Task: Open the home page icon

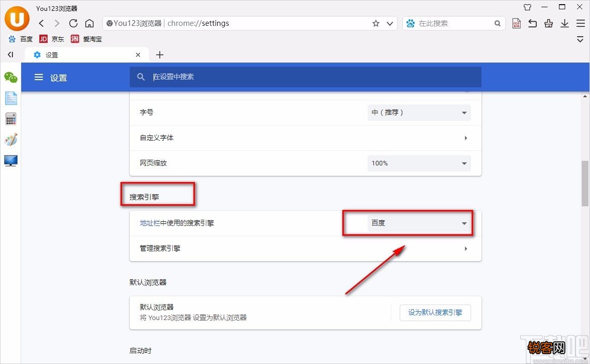Action: 89,23
